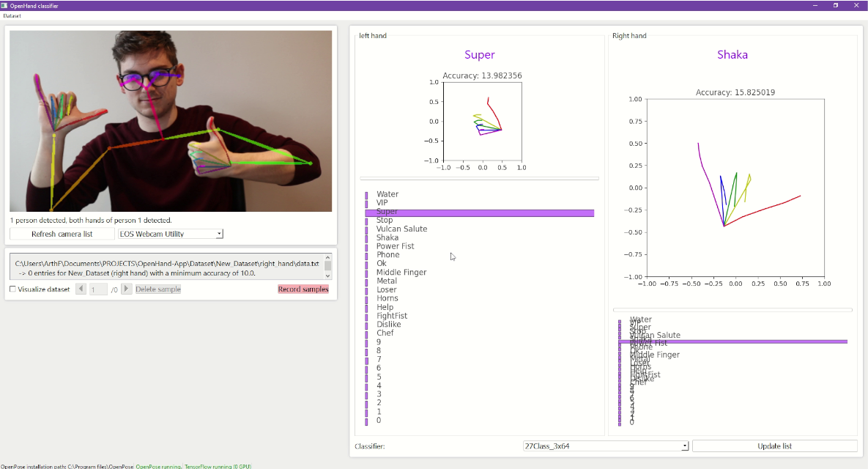Screen dimensions: 868x469
Task: Minimize the OpenHand classifier window
Action: coord(815,5)
